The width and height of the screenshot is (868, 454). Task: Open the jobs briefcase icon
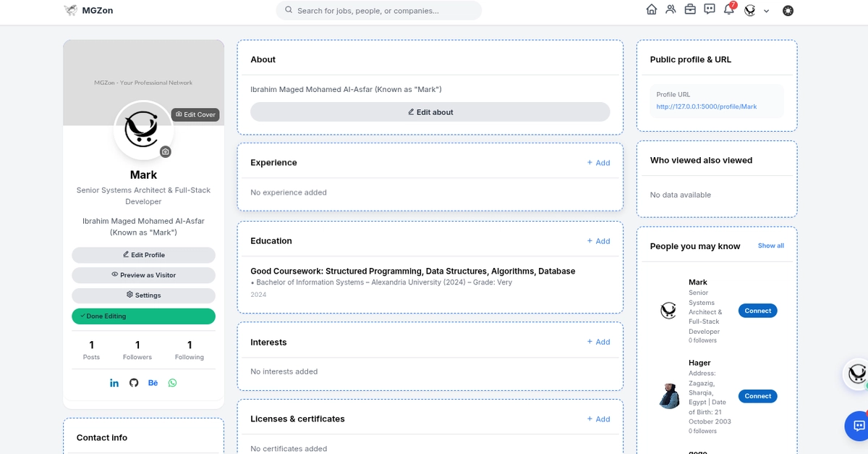pyautogui.click(x=690, y=10)
